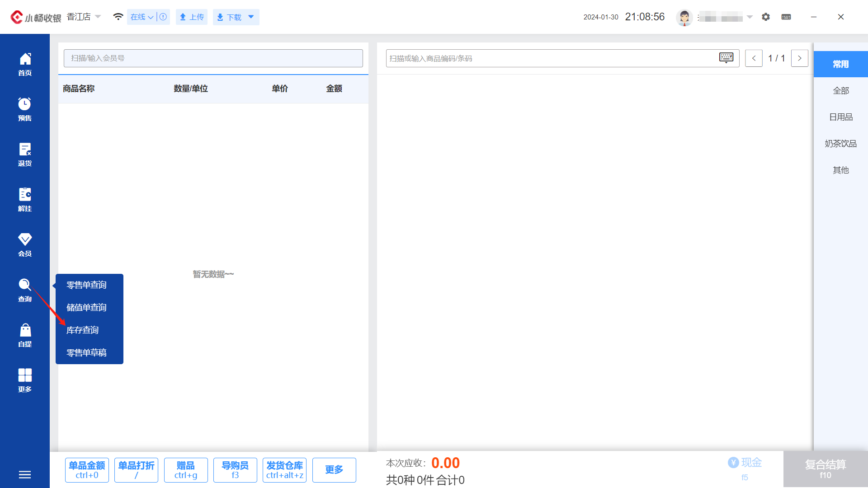The width and height of the screenshot is (868, 488).
Task: Expand the 下载 download dropdown arrow
Action: [x=251, y=17]
